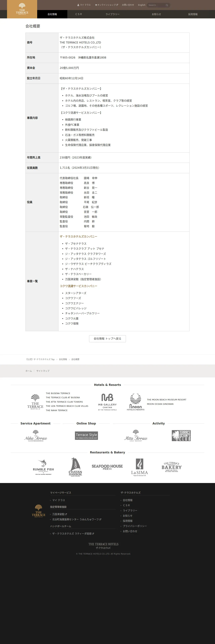Select the CSR navigation tab
This screenshot has height=644, width=215.
pyautogui.click(x=79, y=14)
